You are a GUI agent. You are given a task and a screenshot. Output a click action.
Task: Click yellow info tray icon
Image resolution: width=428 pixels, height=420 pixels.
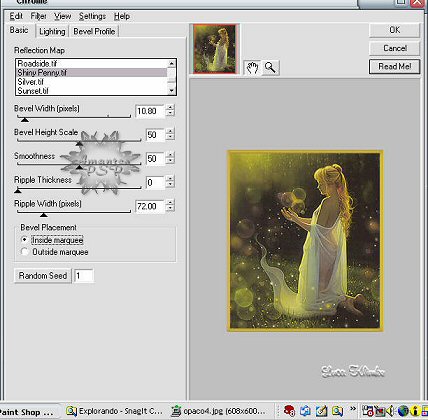pos(415,411)
